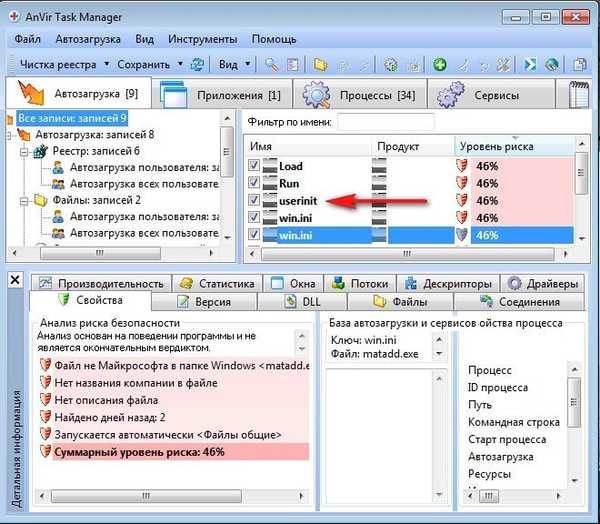Click the yellow folder icon in toolbar

(321, 64)
